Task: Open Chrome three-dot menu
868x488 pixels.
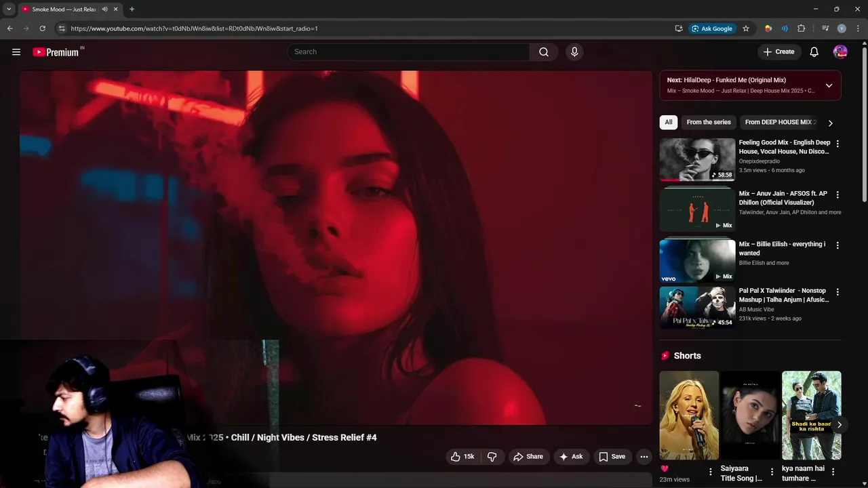Action: point(858,28)
